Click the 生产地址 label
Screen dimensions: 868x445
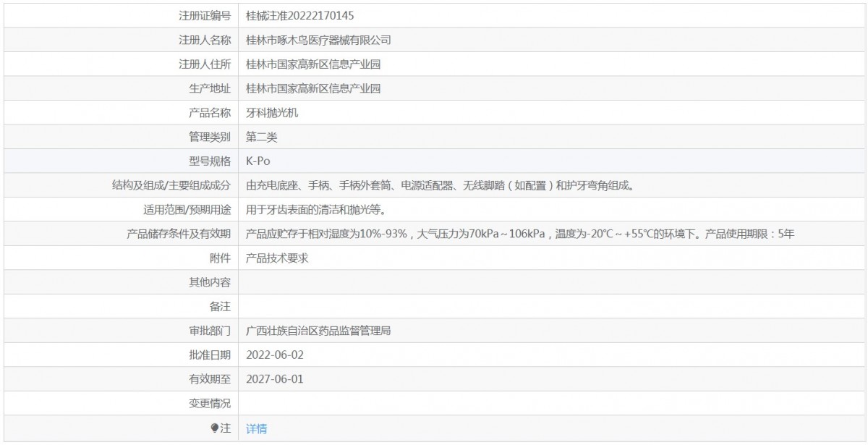coord(210,88)
